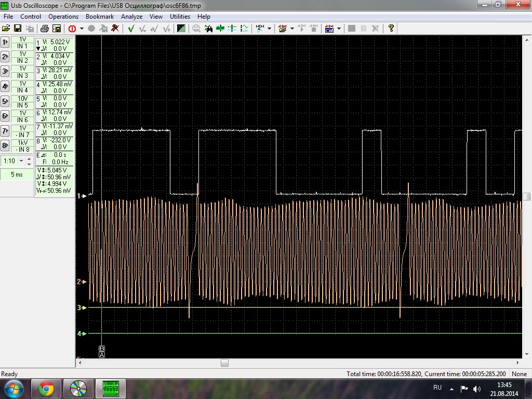Image resolution: width=532 pixels, height=399 pixels.
Task: Click the 1:10 scale spinner arrows
Action: [30, 161]
